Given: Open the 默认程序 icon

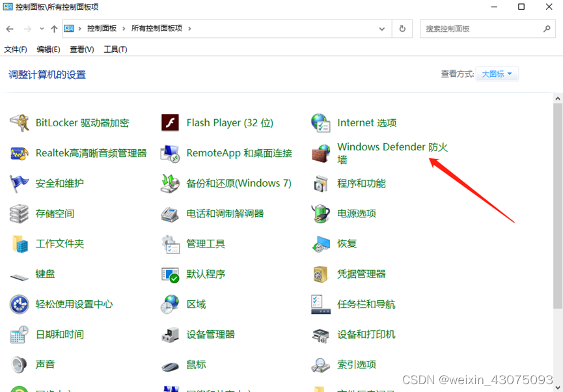Looking at the screenshot, I should point(170,275).
